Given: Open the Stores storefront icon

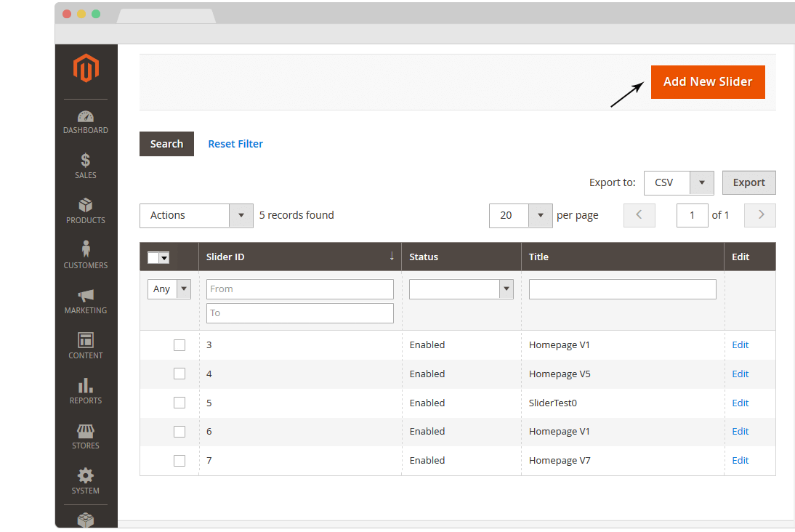Looking at the screenshot, I should point(86,431).
